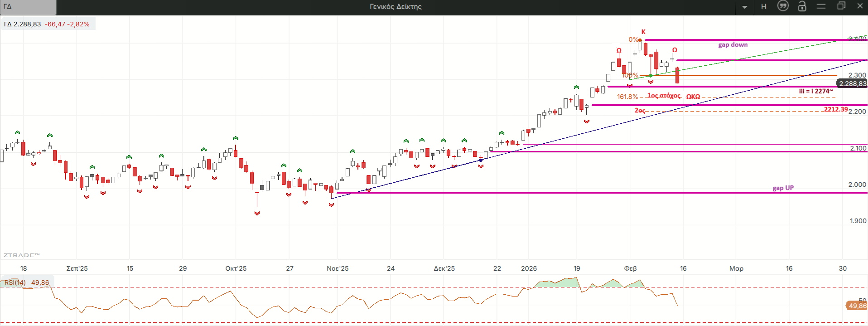Open the chart comments quote icon
This screenshot has width=868, height=326.
click(x=783, y=6)
